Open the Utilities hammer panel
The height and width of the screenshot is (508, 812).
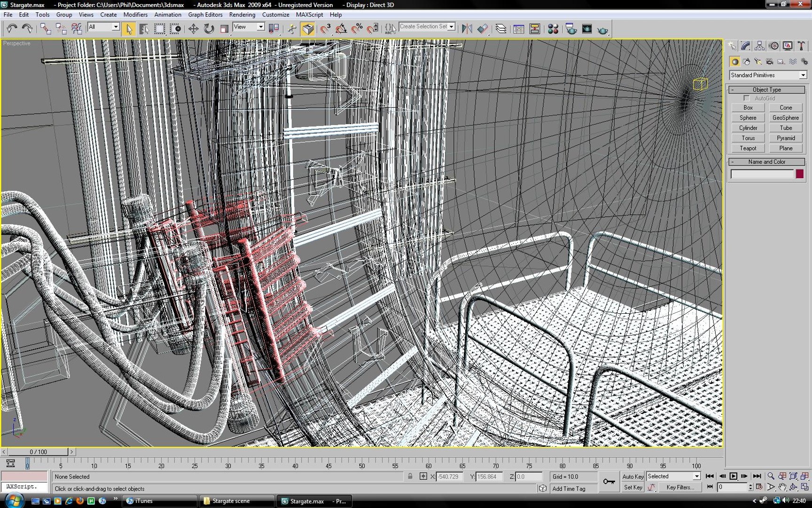click(801, 46)
